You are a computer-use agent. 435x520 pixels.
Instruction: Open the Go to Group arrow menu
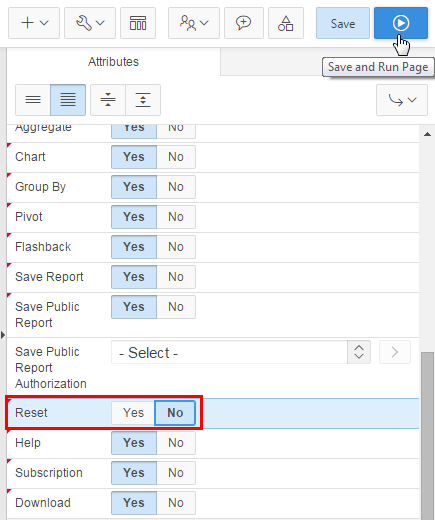pyautogui.click(x=402, y=100)
